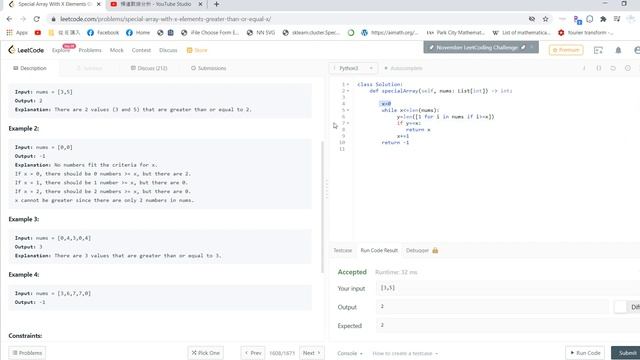The width and height of the screenshot is (640, 360).
Task: Open the Submissions tab
Action: pos(209,68)
